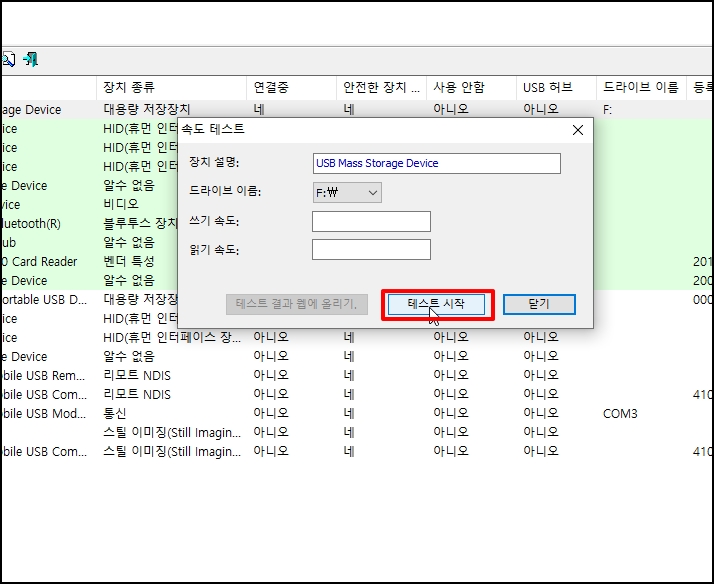The image size is (714, 584).
Task: Click the greyed 테스트 결과 웹에 올리기 button
Action: pos(297,304)
